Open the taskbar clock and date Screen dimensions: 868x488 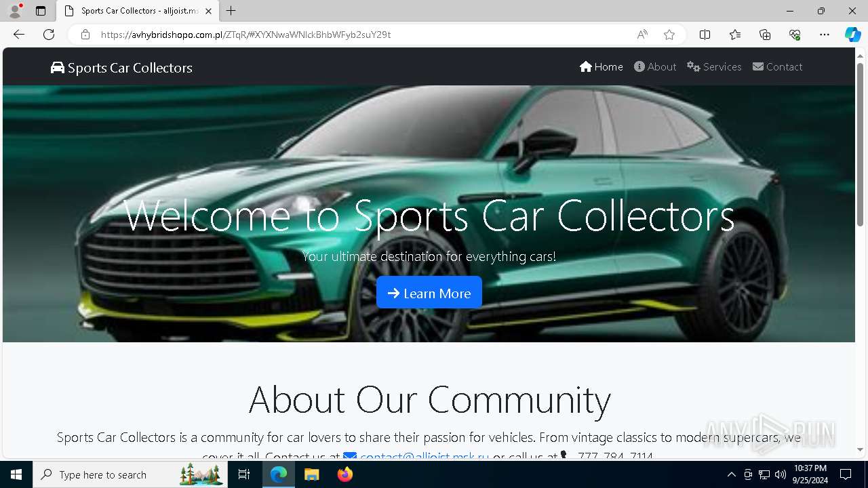[x=810, y=474]
